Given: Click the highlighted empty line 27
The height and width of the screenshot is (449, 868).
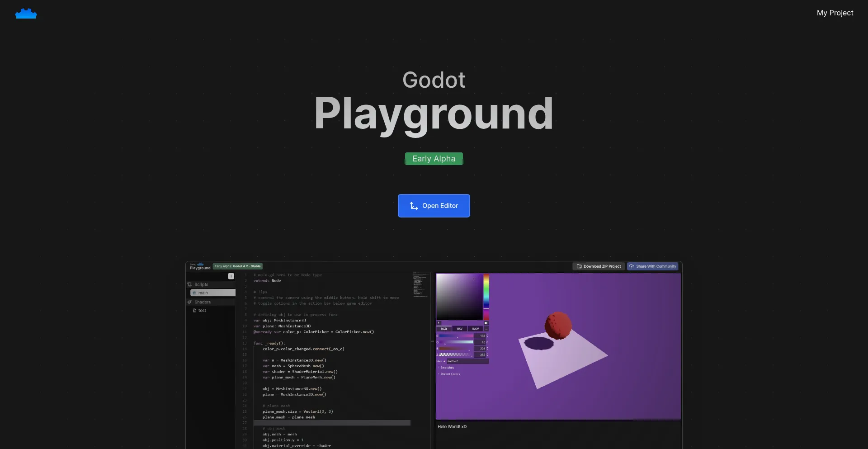Looking at the screenshot, I should 332,423.
